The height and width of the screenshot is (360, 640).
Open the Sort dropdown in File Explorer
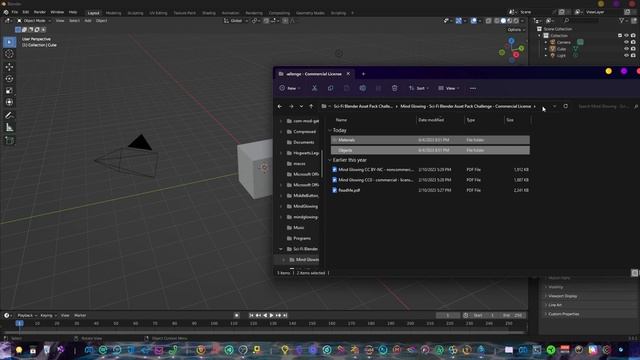click(418, 88)
